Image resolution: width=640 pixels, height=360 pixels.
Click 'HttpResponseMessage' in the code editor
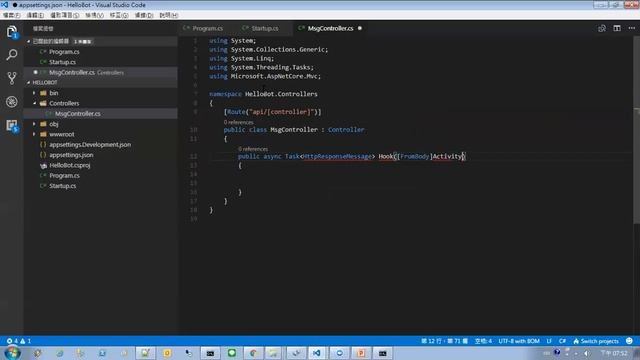tap(338, 156)
